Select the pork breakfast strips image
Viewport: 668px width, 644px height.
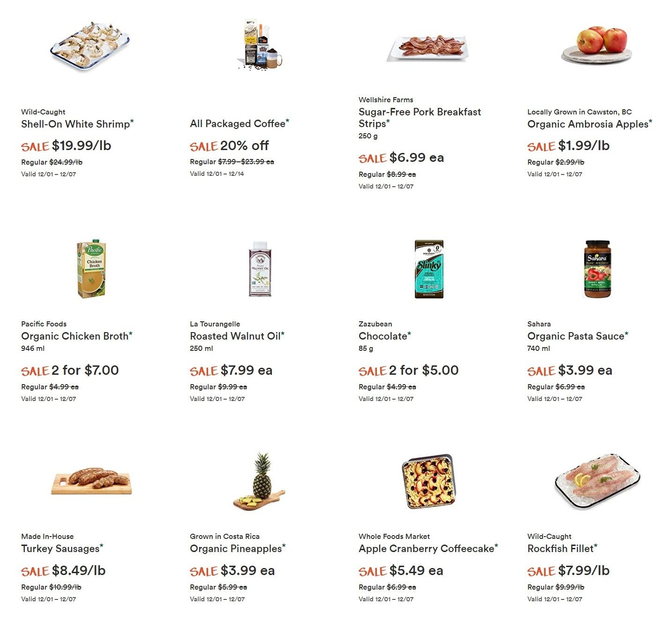pyautogui.click(x=428, y=47)
